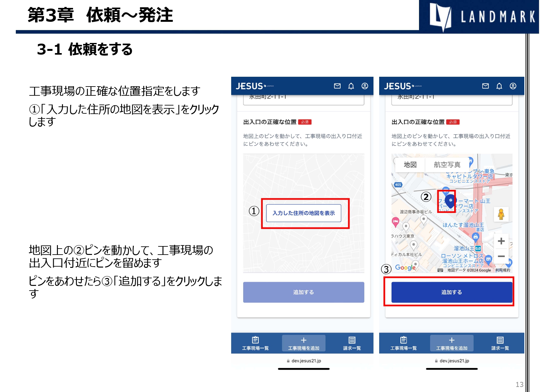Click LANDMARK logo at top right

point(479,16)
